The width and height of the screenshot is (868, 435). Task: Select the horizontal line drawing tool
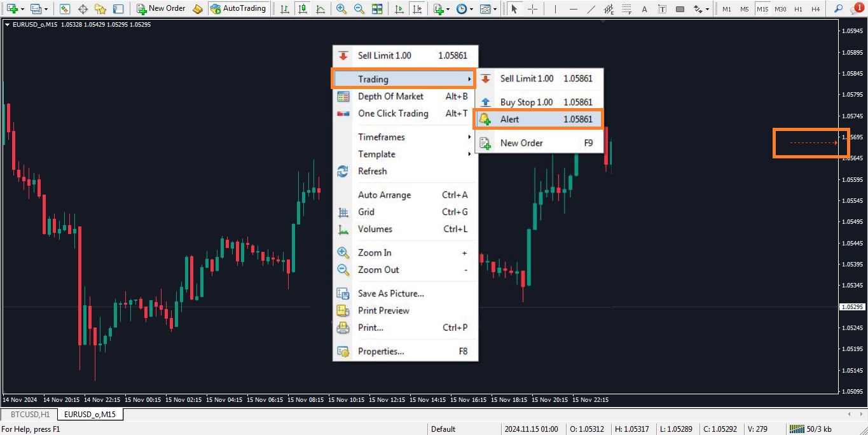pos(573,8)
